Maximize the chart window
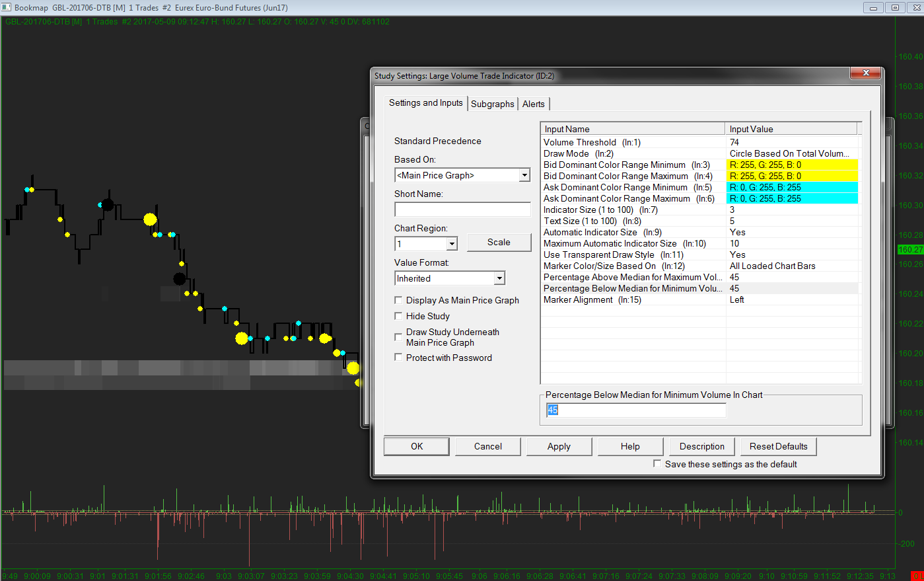The height and width of the screenshot is (581, 924). (x=895, y=8)
